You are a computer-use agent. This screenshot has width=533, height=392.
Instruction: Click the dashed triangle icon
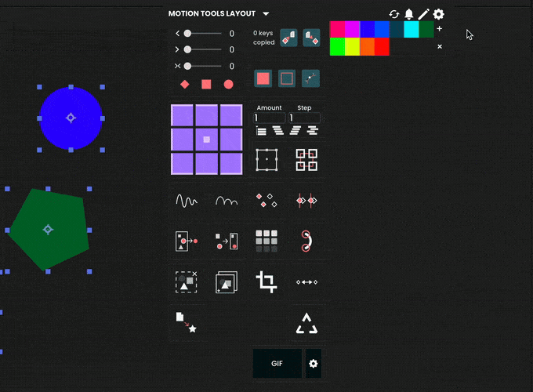click(x=306, y=323)
